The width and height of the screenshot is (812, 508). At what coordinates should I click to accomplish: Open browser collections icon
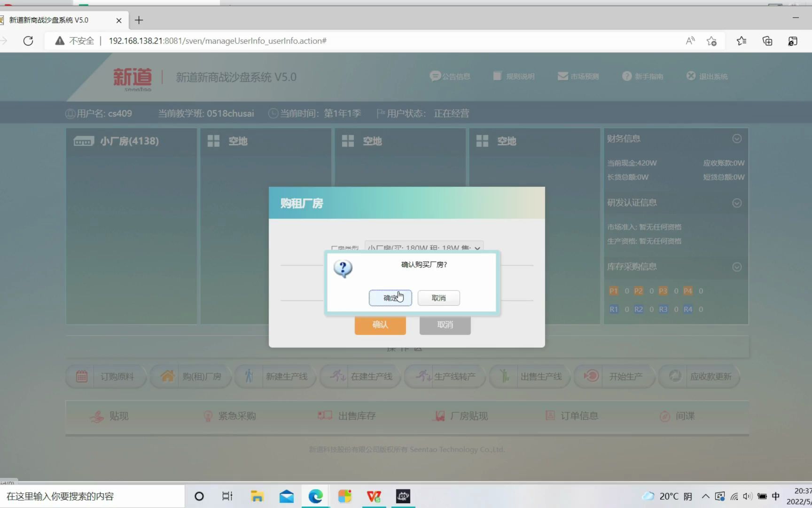[767, 41]
